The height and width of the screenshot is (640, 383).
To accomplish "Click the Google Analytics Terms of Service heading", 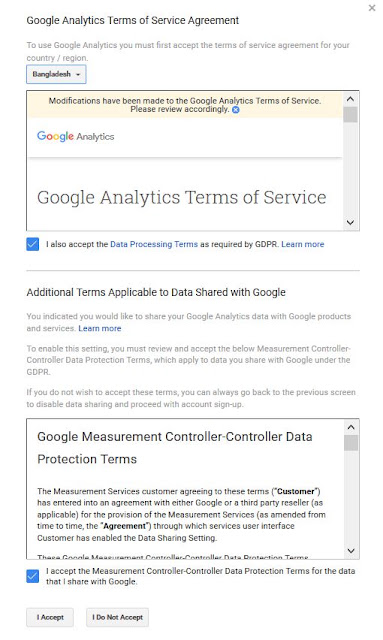I will 182,197.
